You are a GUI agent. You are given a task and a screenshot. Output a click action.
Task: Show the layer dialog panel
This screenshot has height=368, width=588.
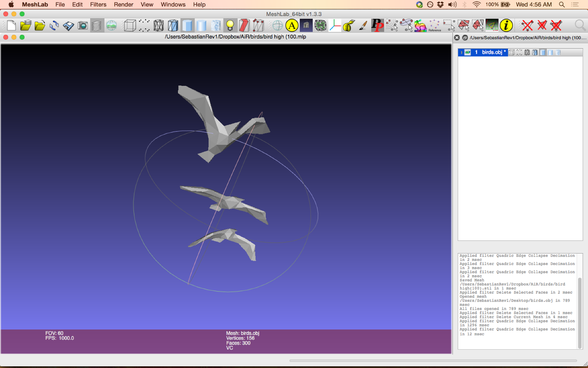[97, 25]
